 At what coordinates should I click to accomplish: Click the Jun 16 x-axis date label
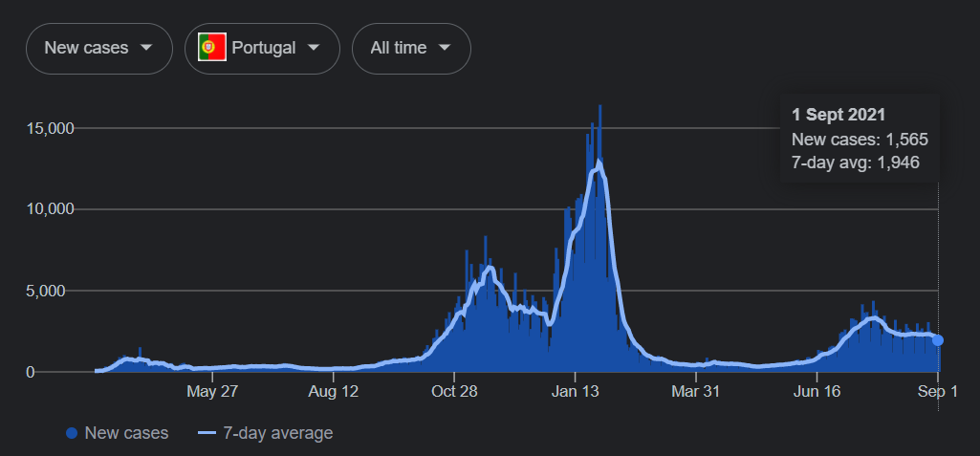click(x=817, y=391)
